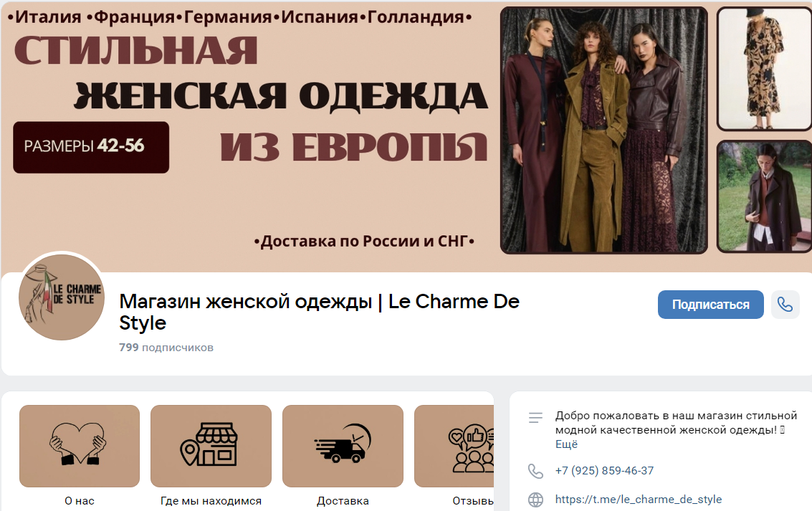Open the Отзывы menu label

coord(473,501)
